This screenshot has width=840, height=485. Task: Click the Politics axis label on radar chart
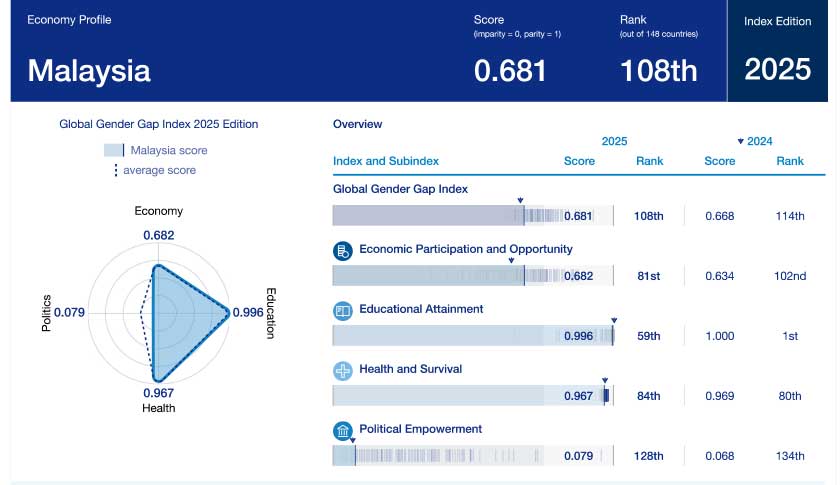(x=46, y=313)
